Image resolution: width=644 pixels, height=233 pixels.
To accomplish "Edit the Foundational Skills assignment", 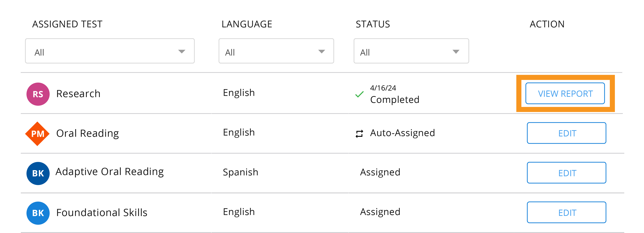I will (567, 213).
